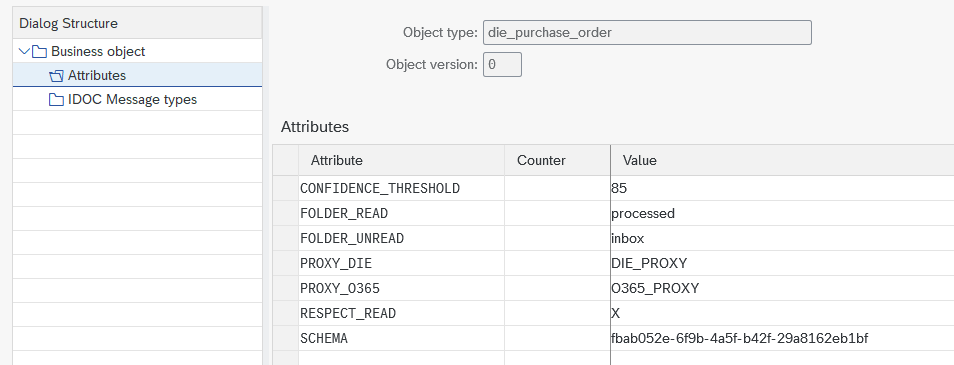Select Business object in Dialog Structure
This screenshot has width=954, height=365.
[x=98, y=51]
